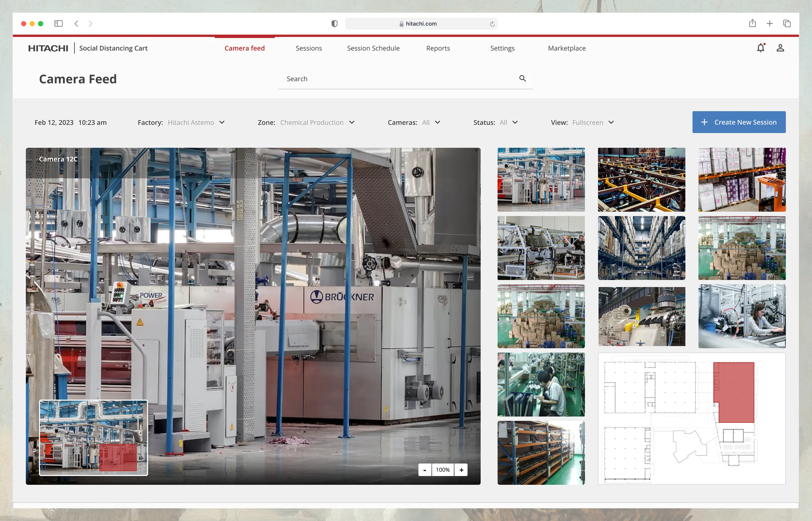
Task: Reload the page with the refresh icon
Action: tap(492, 24)
